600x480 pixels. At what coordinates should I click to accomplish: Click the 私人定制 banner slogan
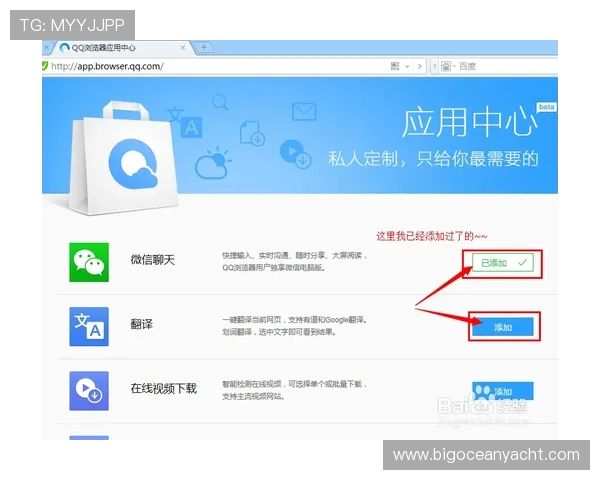[x=433, y=159]
